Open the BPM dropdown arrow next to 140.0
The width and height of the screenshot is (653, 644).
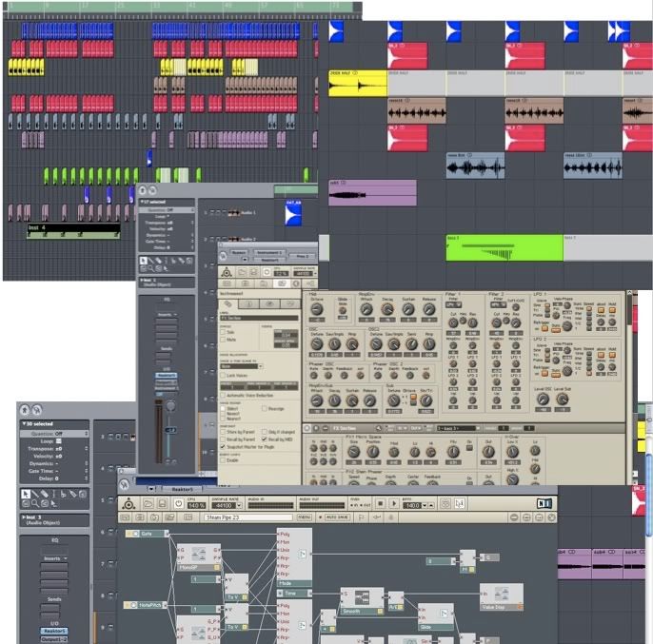(425, 505)
